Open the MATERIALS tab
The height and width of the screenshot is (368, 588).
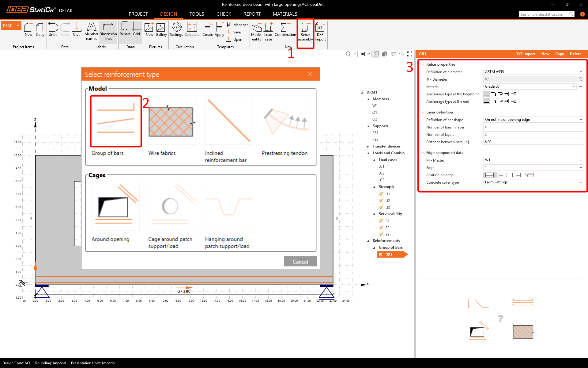tap(285, 14)
